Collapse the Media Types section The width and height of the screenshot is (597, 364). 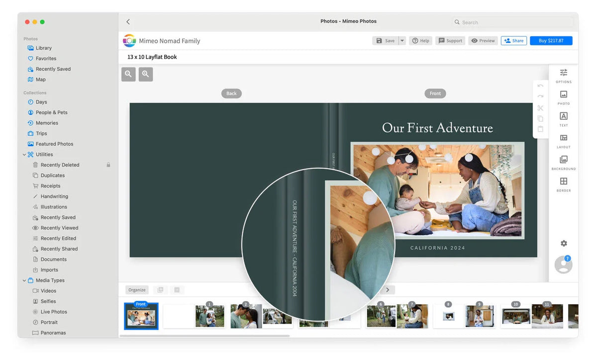pyautogui.click(x=24, y=280)
